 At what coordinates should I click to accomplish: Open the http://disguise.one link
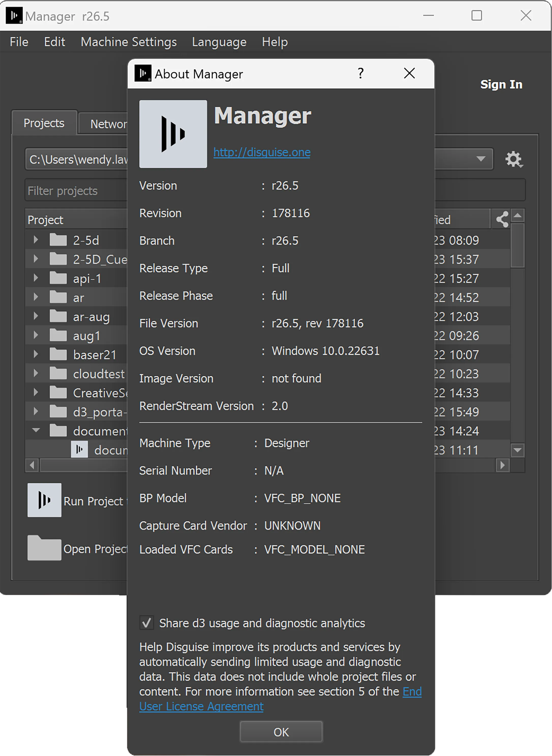click(262, 152)
